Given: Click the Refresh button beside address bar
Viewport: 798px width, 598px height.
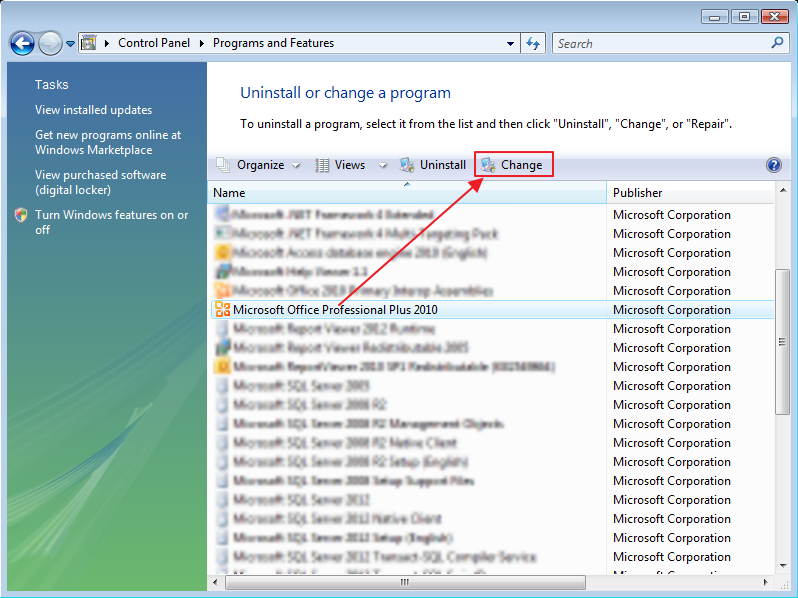Looking at the screenshot, I should (x=534, y=43).
